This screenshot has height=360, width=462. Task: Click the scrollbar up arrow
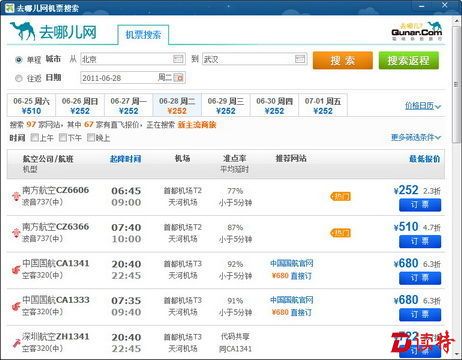point(456,21)
